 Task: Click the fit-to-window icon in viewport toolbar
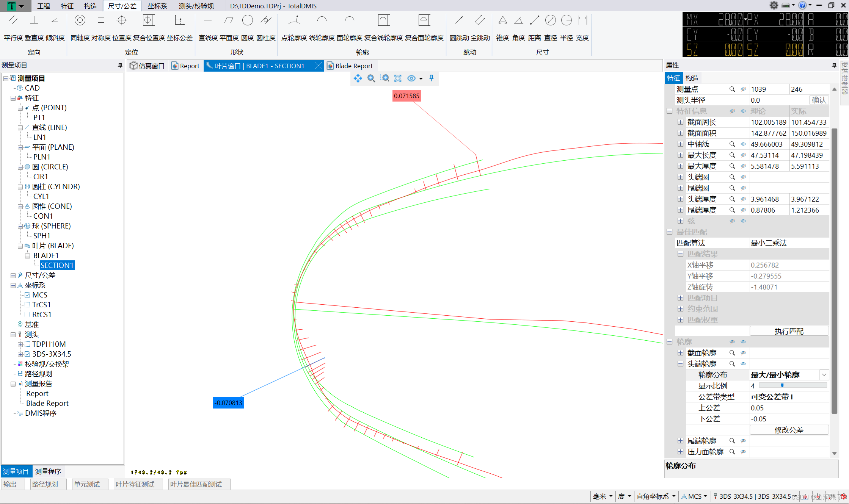point(398,78)
